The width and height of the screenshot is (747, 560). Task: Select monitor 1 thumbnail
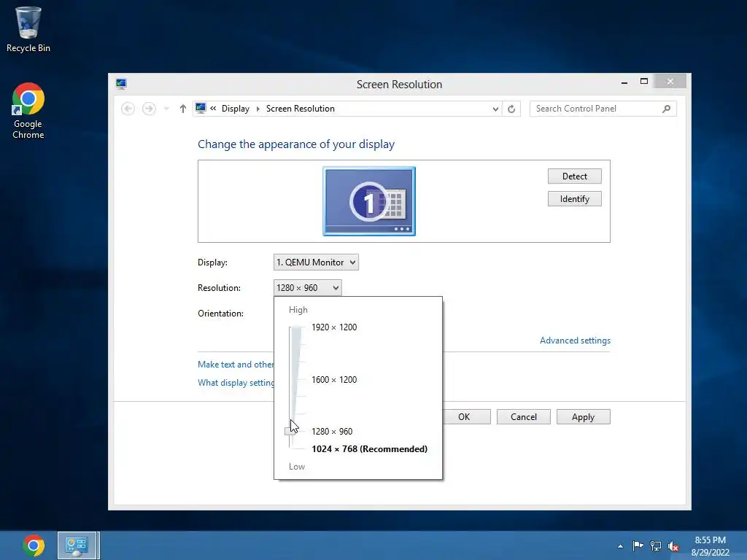[x=368, y=201]
